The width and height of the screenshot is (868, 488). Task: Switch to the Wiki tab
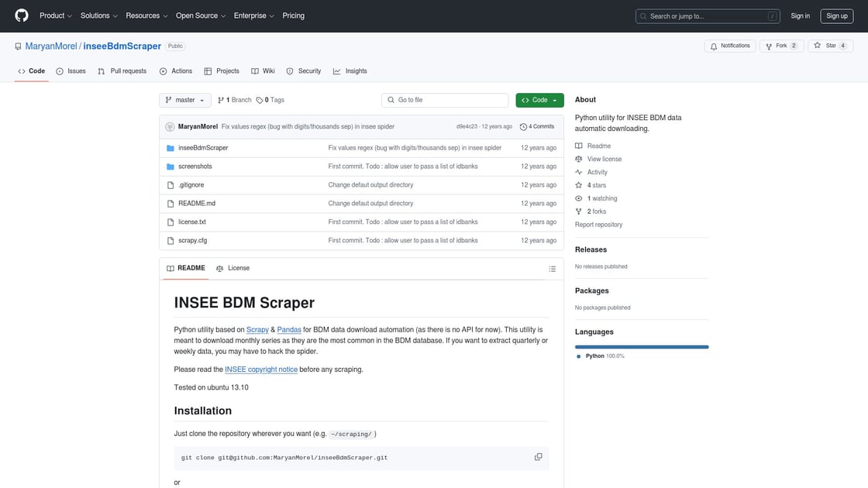coord(263,70)
